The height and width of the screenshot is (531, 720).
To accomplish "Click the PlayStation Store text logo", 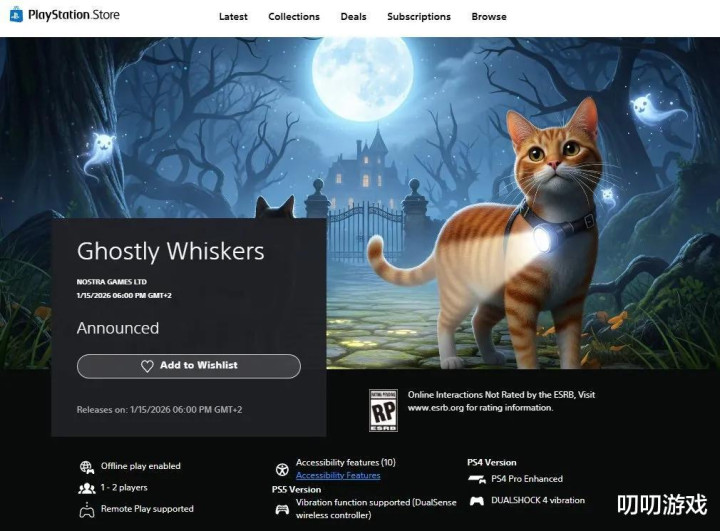I will 74,15.
